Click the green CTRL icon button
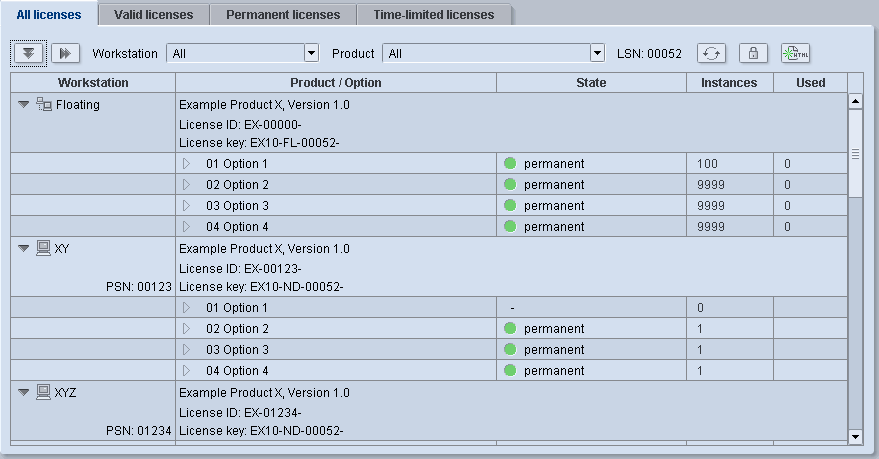The height and width of the screenshot is (459, 879). click(796, 53)
